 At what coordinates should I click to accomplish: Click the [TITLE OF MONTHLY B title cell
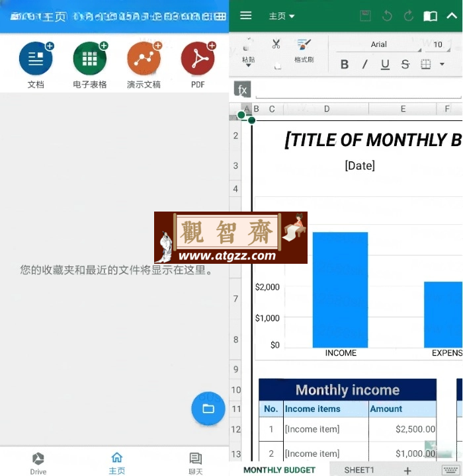pyautogui.click(x=373, y=139)
